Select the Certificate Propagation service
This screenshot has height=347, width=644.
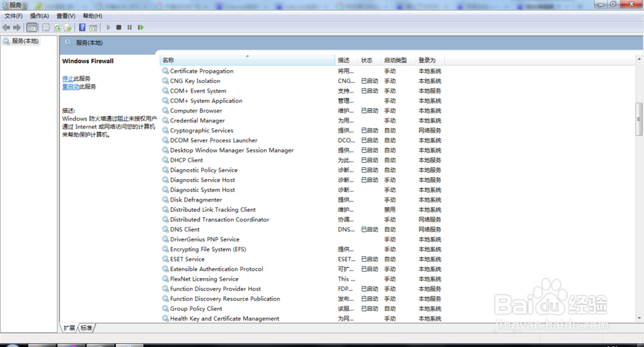click(x=202, y=71)
